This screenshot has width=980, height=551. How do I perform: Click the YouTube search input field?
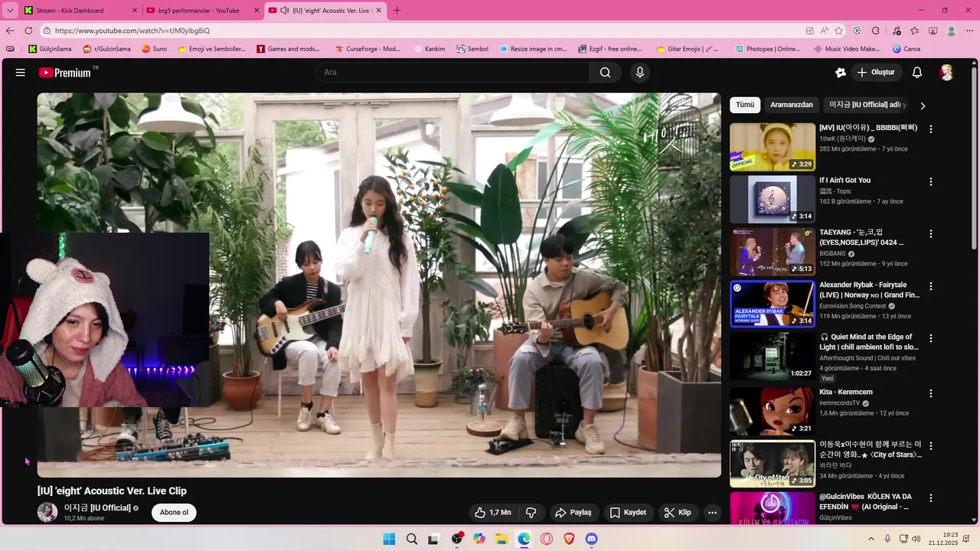coord(452,73)
